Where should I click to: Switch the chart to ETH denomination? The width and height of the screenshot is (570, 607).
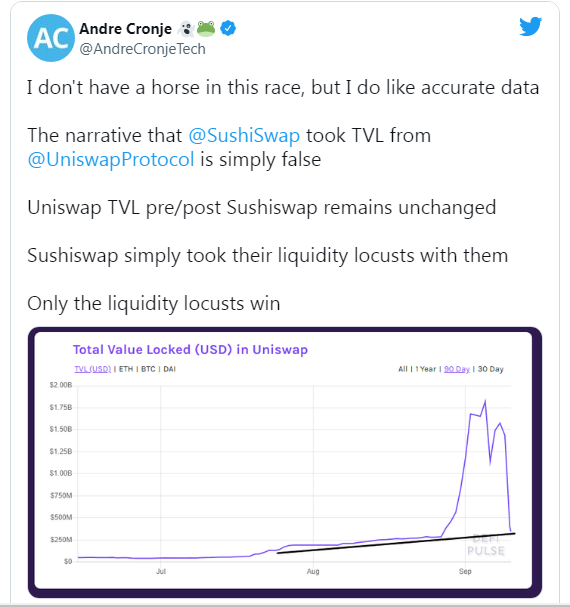[x=126, y=369]
